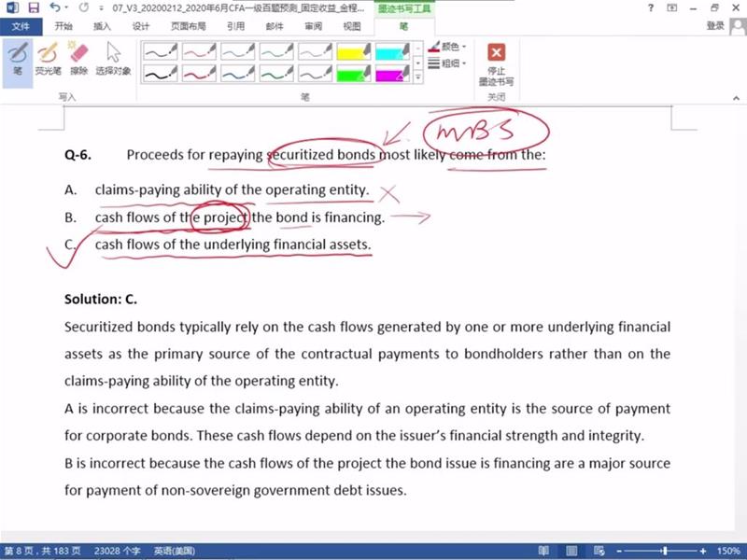This screenshot has height=560, width=747.
Task: Open Ribbon Display Options button
Action: 671,7
